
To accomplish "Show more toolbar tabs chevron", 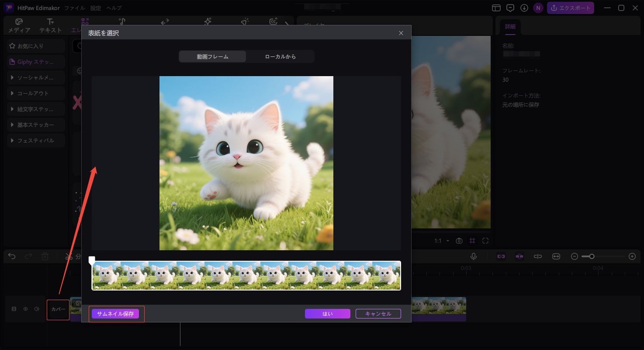I will (x=287, y=24).
